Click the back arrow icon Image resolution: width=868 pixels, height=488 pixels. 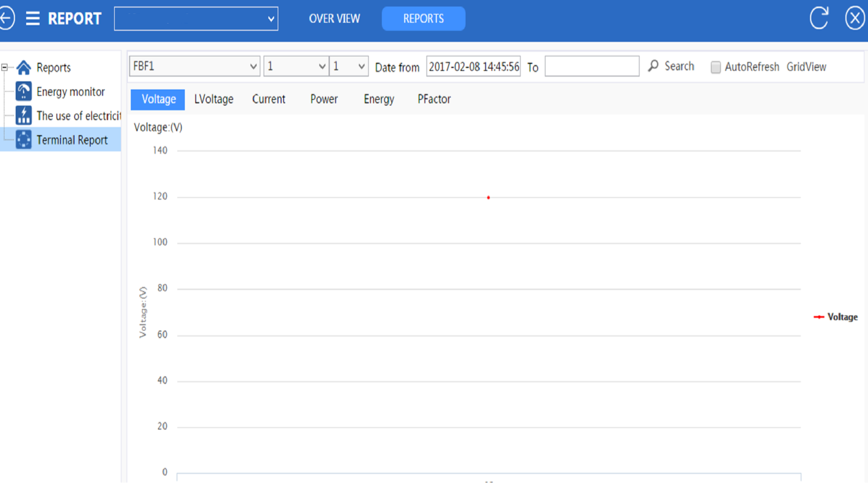point(6,19)
